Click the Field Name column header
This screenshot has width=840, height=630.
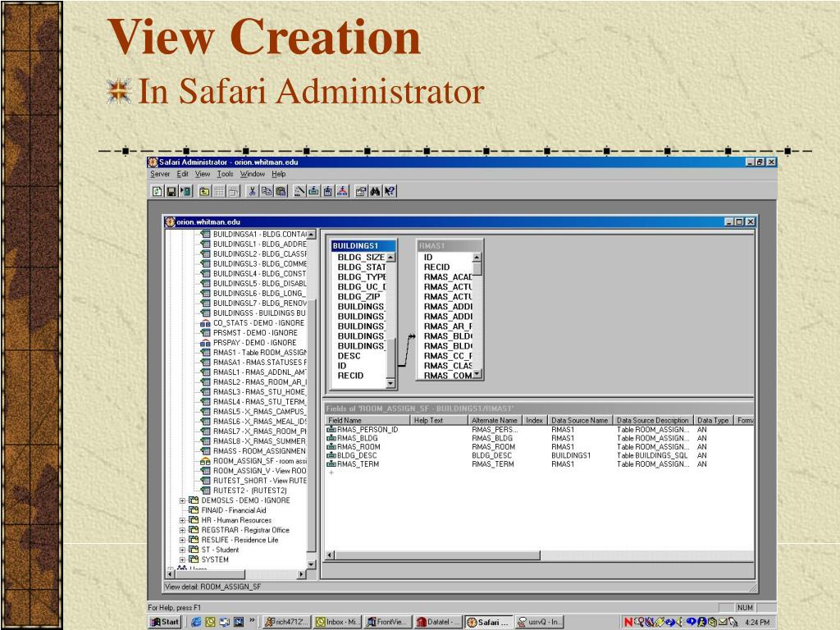[x=367, y=421]
